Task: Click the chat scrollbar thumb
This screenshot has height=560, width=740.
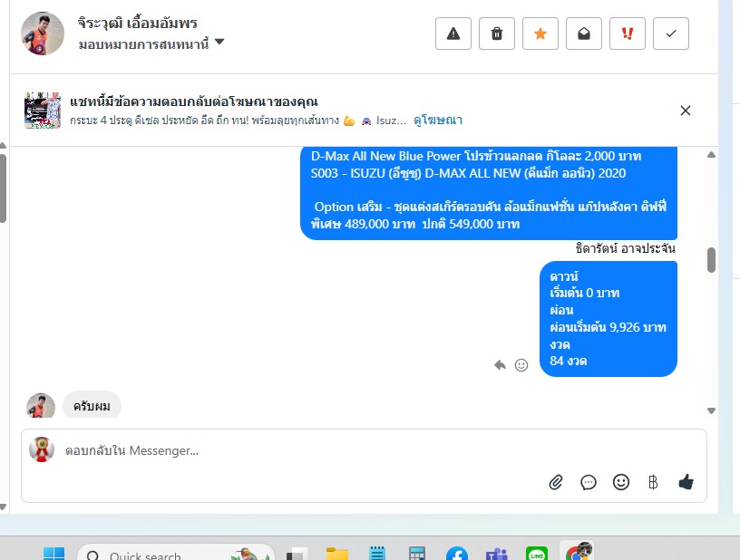Action: (x=711, y=260)
